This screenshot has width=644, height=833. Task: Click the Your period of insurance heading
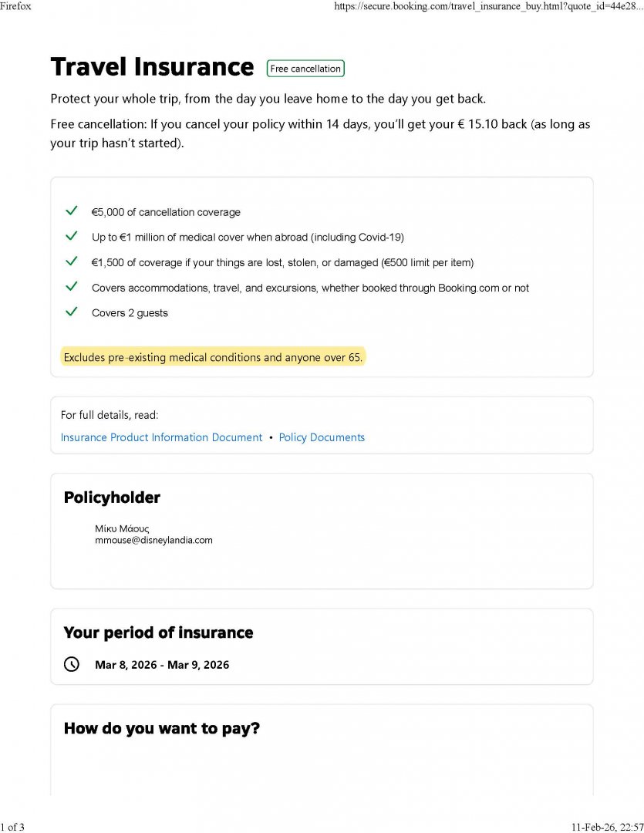coord(158,632)
